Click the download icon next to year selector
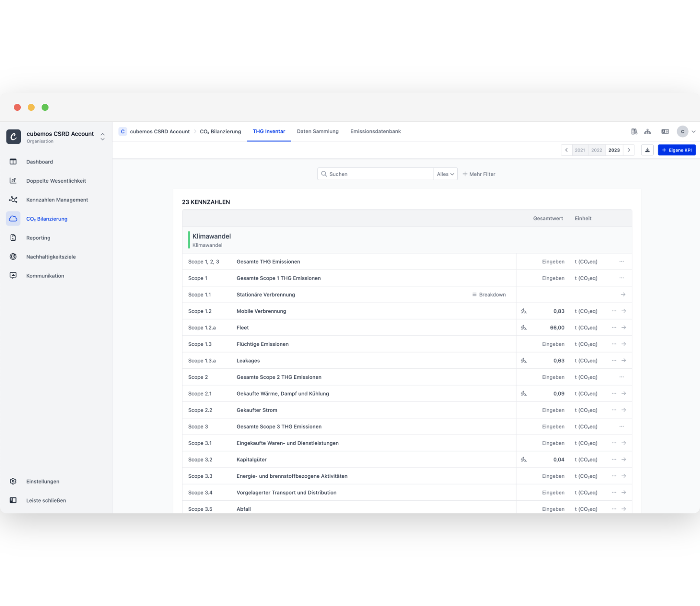Screen dimensions: 700x606 [647, 150]
